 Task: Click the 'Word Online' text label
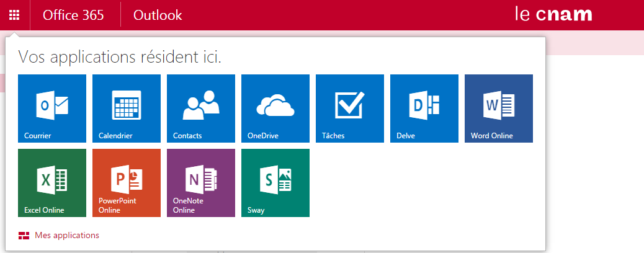(492, 135)
